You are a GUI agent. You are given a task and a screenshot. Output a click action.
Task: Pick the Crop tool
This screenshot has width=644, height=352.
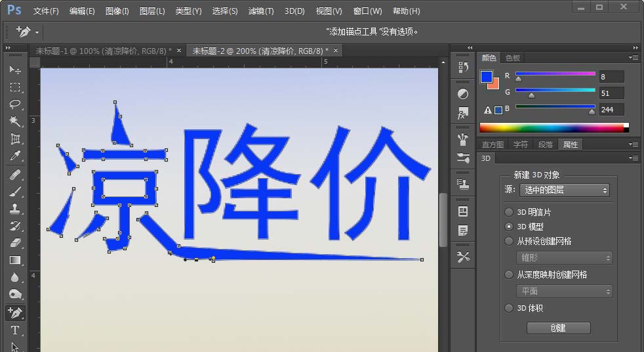(14, 139)
